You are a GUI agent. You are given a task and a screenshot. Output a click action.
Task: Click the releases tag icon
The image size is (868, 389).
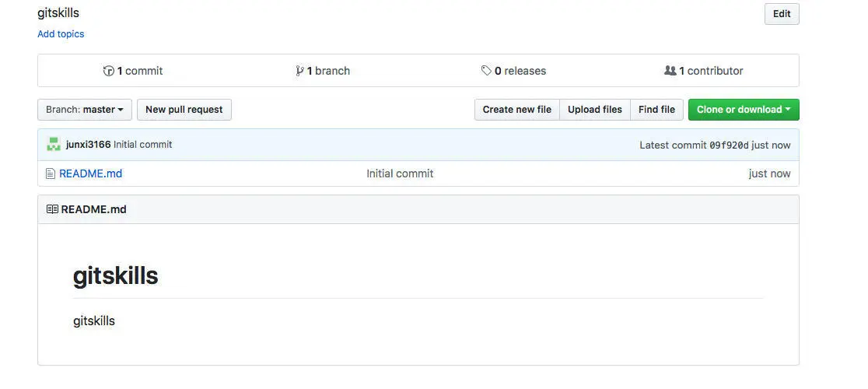click(486, 71)
